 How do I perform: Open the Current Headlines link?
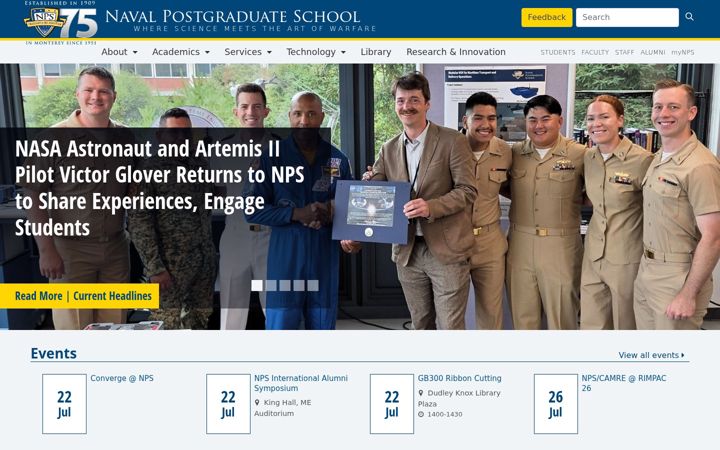pyautogui.click(x=112, y=296)
